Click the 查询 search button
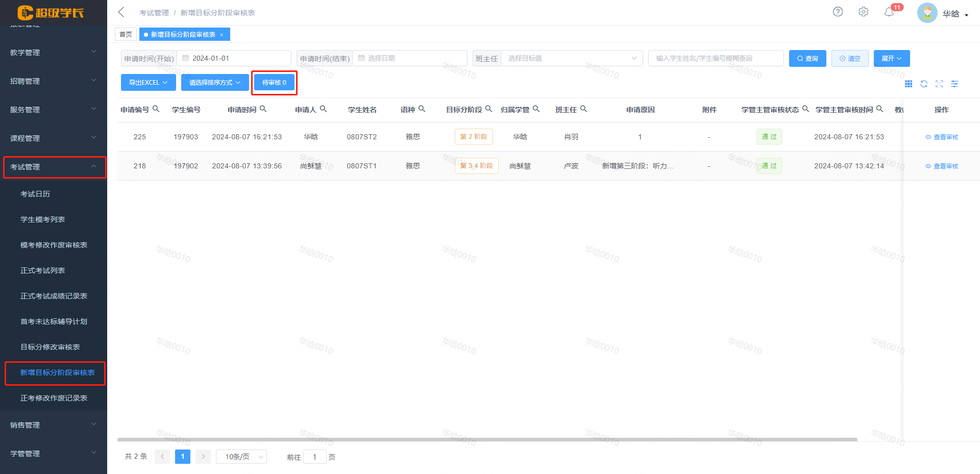 tap(807, 58)
